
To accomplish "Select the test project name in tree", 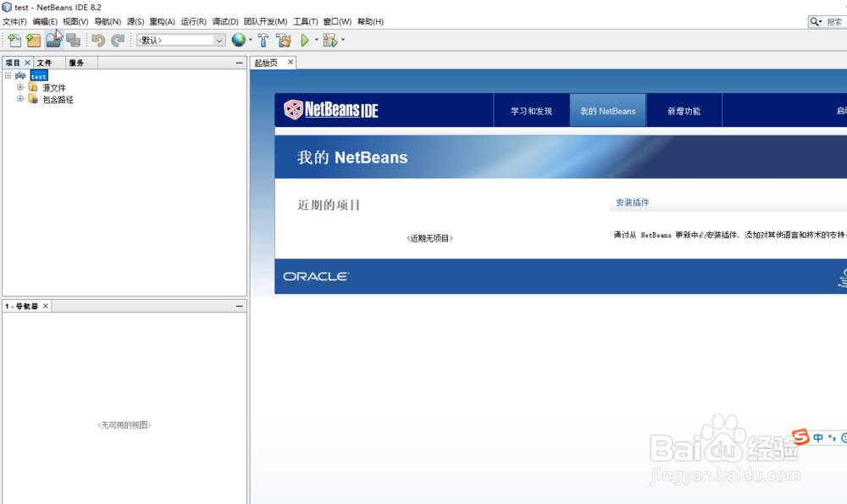I will pos(39,75).
